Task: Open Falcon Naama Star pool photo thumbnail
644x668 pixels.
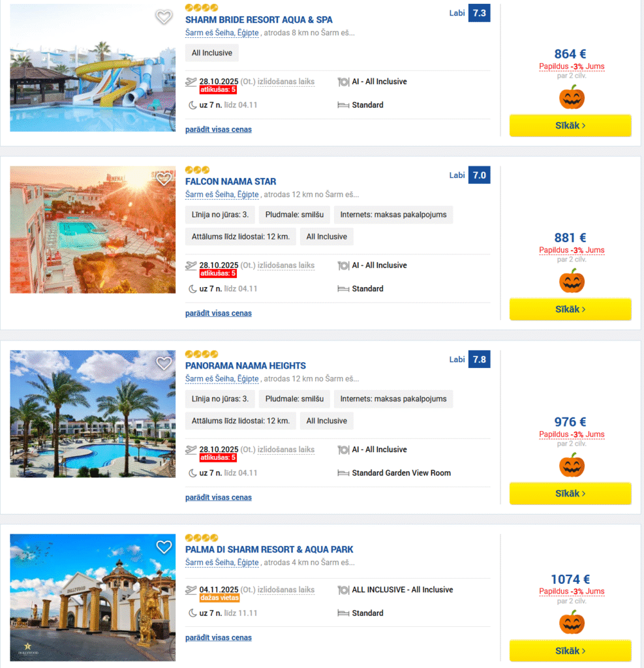Action: [x=93, y=230]
